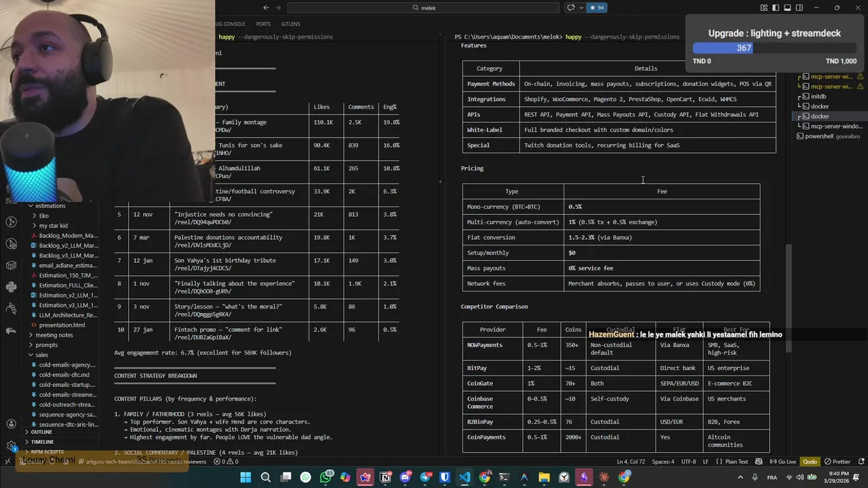Open File Explorer folder icon on taskbar
The image size is (868, 488).
(544, 477)
